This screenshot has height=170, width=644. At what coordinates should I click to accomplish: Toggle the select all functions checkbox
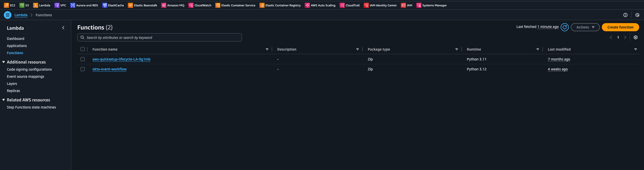tap(83, 49)
